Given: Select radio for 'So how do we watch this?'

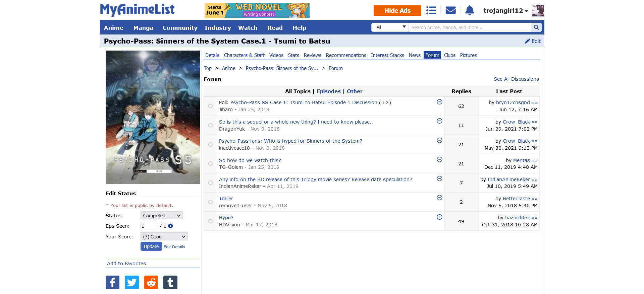Looking at the screenshot, I should click(x=210, y=163).
